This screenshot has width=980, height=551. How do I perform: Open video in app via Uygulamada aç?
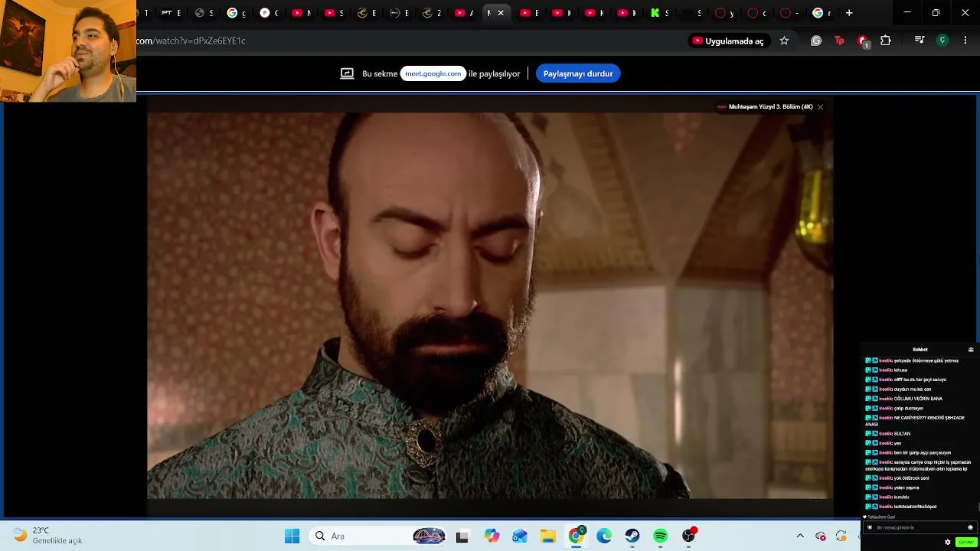click(x=728, y=41)
